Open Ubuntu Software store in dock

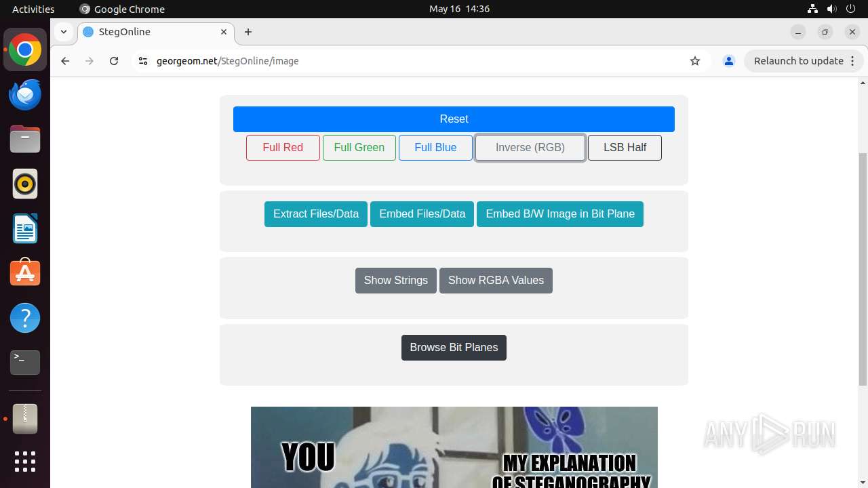point(25,273)
